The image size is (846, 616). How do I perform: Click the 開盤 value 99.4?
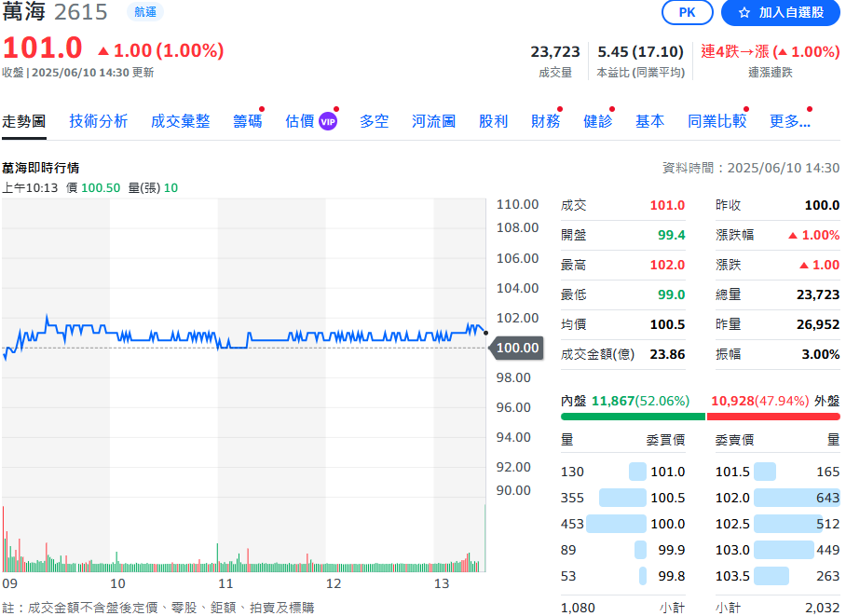click(671, 235)
